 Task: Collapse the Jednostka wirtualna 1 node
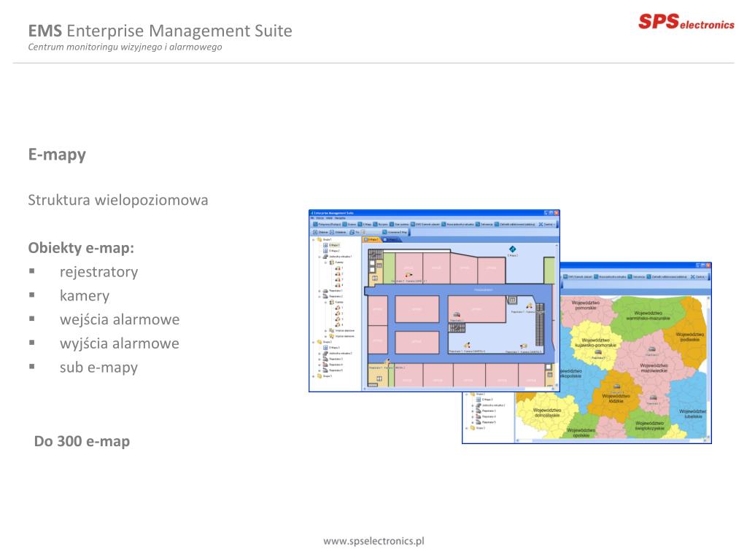(x=320, y=257)
